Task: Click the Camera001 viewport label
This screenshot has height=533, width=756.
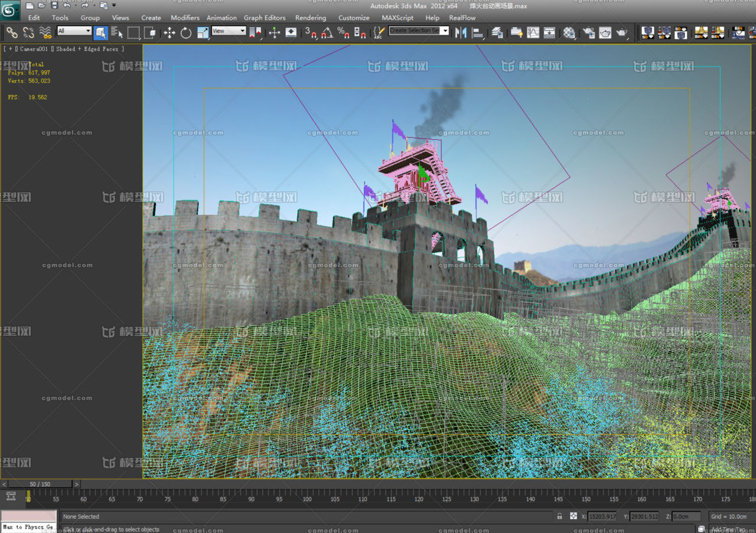Action: click(34, 49)
